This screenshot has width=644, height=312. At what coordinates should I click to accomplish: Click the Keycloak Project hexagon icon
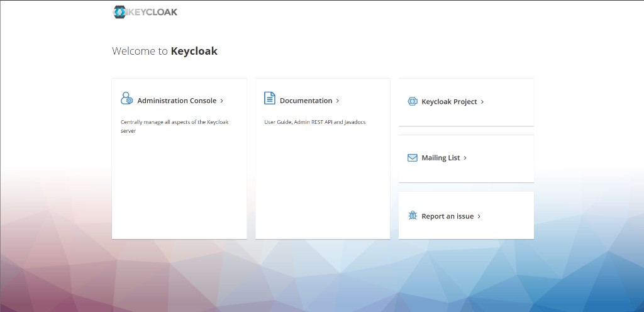413,101
